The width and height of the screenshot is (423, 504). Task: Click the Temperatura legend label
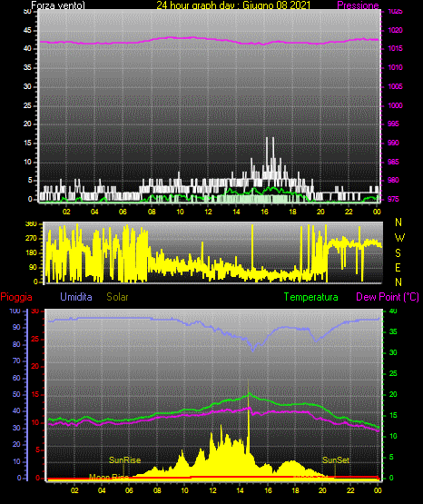pos(311,297)
